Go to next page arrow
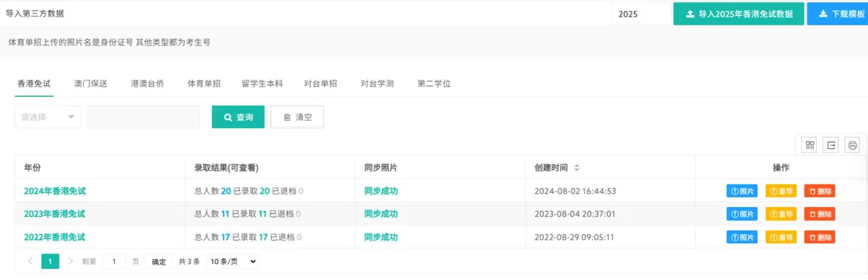The image size is (868, 280). pos(70,261)
